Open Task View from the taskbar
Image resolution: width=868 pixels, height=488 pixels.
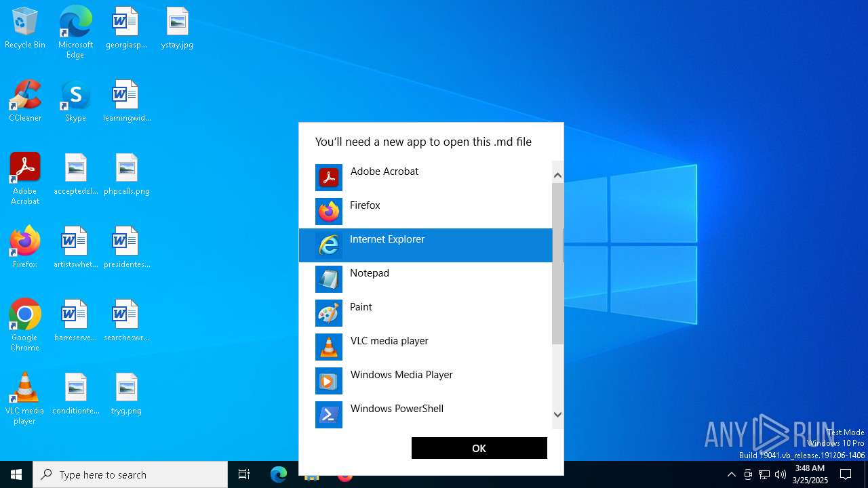coord(244,474)
